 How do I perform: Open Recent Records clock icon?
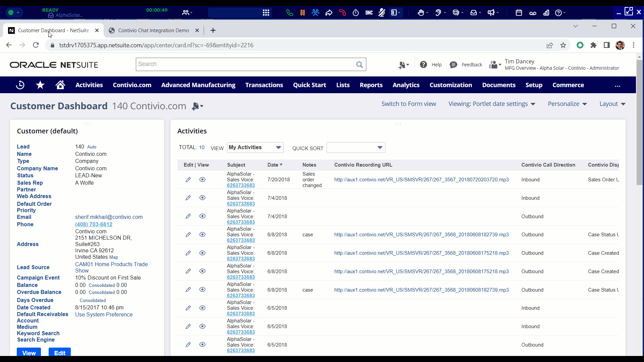click(20, 85)
